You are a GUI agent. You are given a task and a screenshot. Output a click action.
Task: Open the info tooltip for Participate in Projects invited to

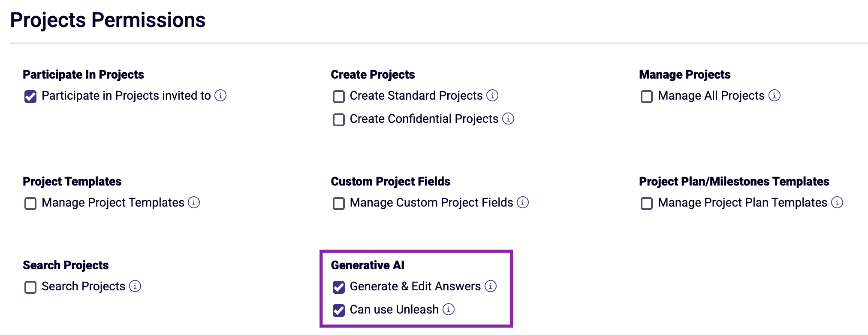[x=221, y=96]
